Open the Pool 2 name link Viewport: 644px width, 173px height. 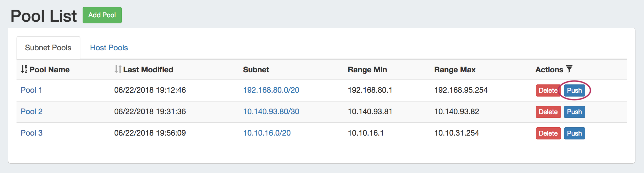coord(32,112)
